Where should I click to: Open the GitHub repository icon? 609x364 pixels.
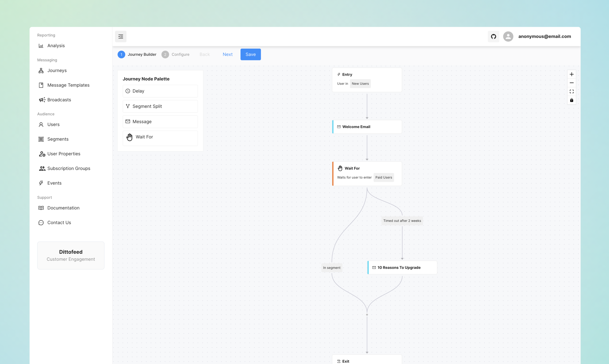coord(493,37)
